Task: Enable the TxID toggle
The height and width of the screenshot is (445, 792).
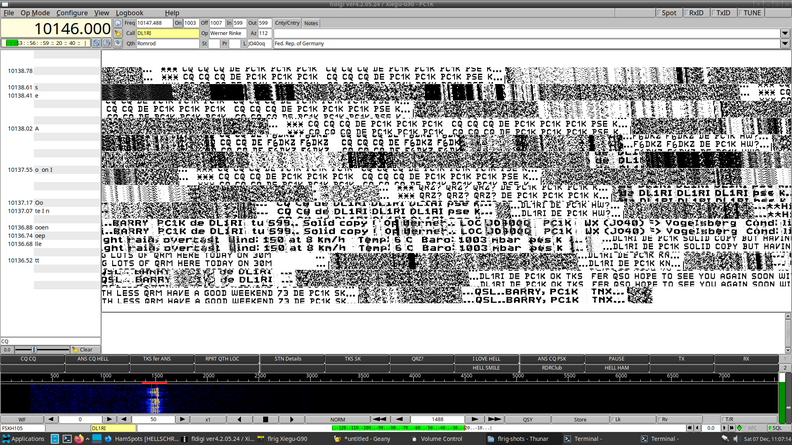Action: 723,13
